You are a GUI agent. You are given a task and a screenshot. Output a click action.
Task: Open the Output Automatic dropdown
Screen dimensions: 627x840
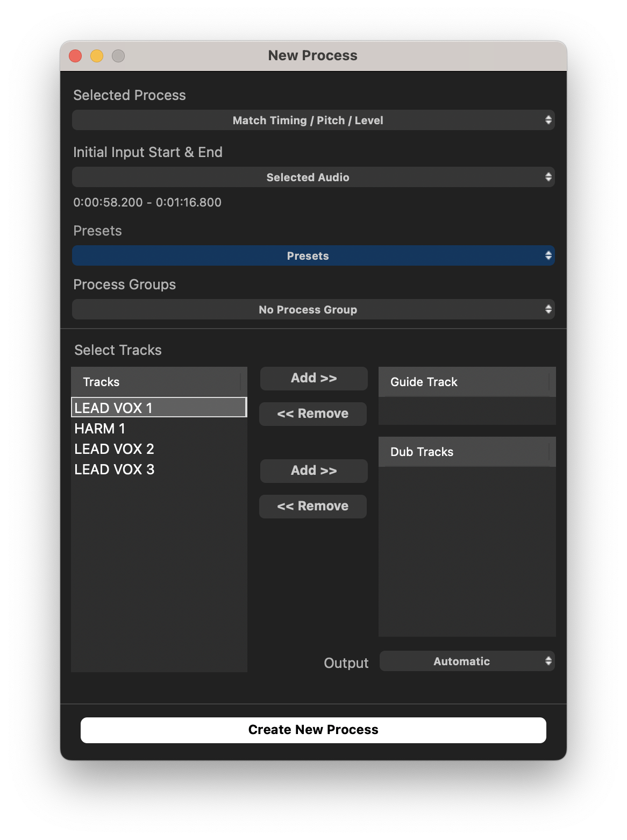[x=467, y=661]
